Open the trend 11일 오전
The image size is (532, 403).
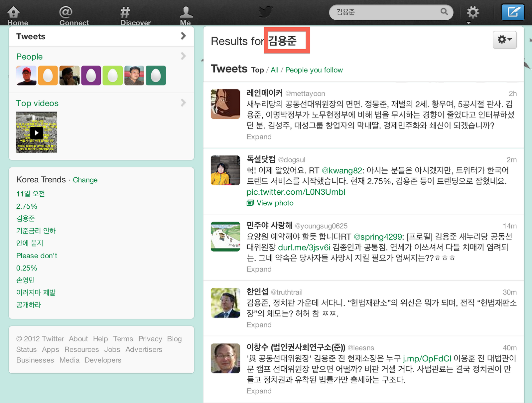(31, 194)
